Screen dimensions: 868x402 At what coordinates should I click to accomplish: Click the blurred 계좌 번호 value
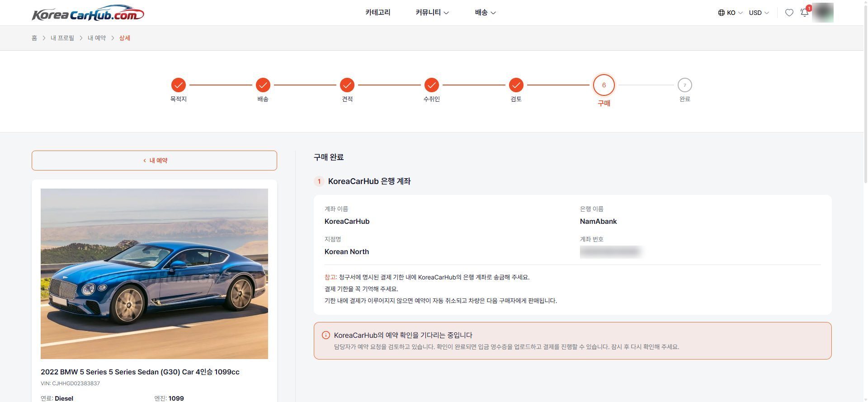point(610,252)
